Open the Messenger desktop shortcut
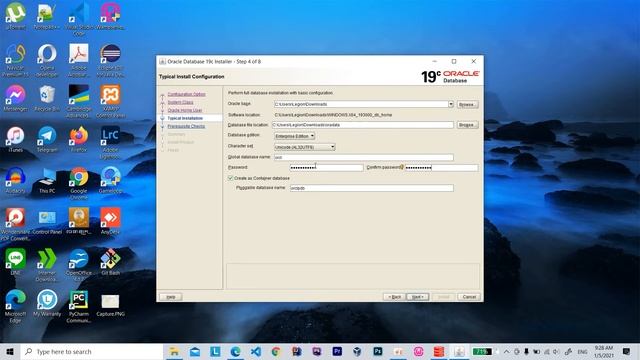Viewport: 640px width, 360px height. coord(16,98)
